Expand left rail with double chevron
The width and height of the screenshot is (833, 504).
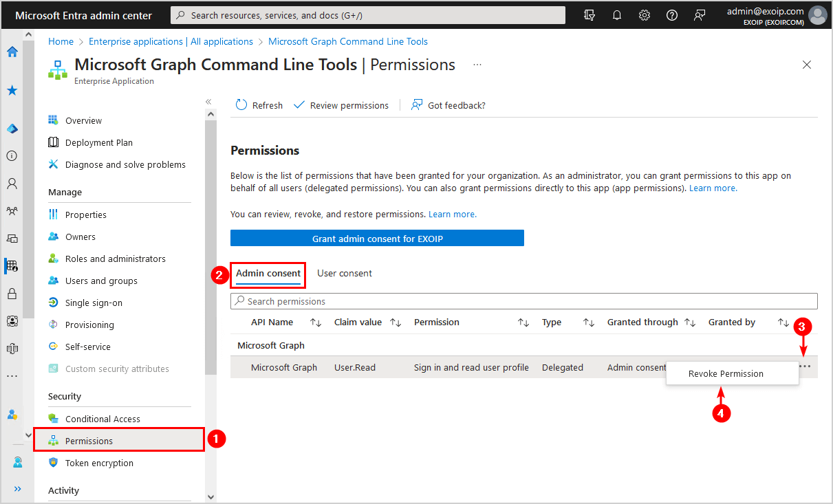17,489
